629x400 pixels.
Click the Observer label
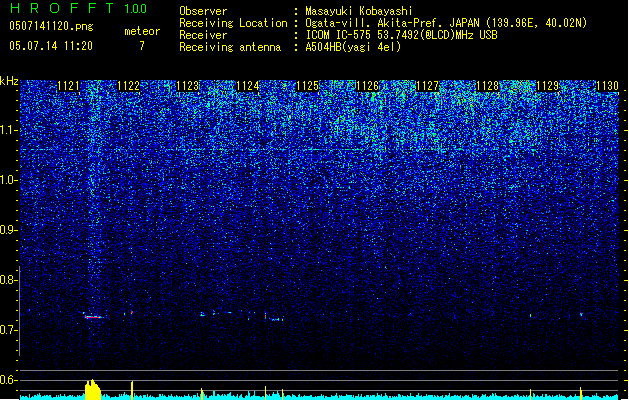pos(203,11)
